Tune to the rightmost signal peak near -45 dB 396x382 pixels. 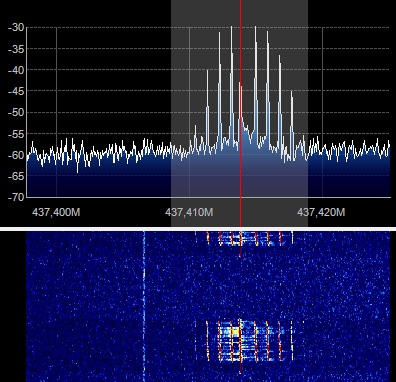click(292, 92)
